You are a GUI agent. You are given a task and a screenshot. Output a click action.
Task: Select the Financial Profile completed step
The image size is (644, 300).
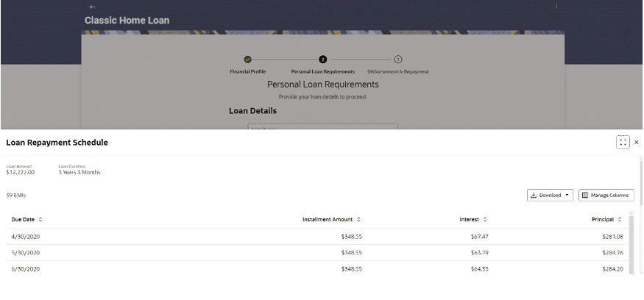[x=247, y=60]
